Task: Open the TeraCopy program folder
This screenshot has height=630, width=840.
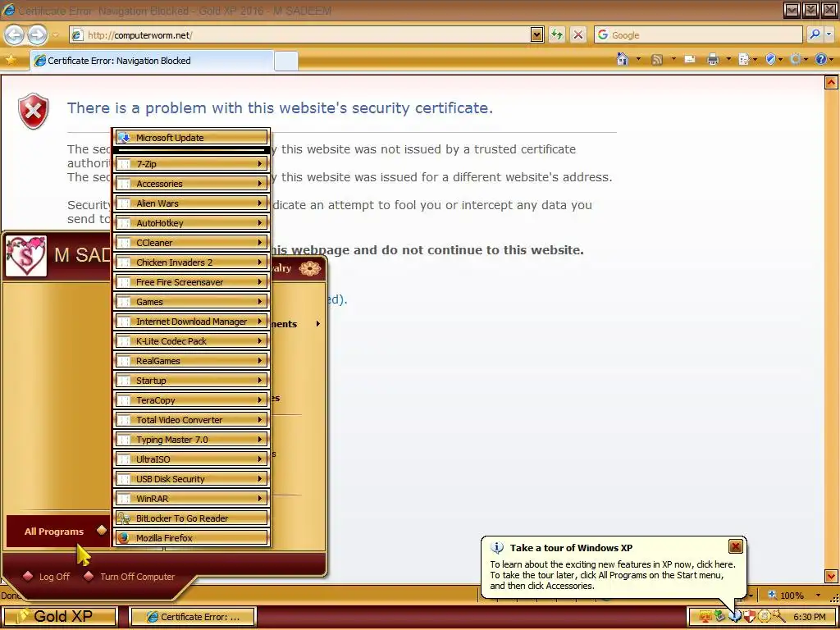Action: click(x=191, y=400)
